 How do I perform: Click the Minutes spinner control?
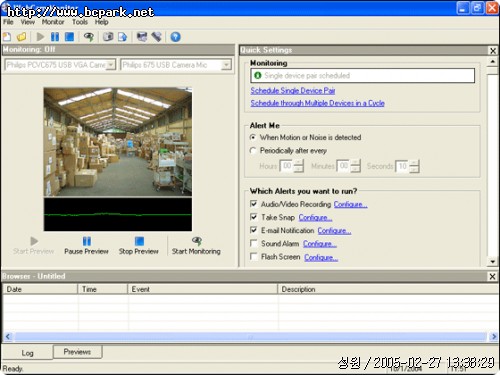[x=356, y=166]
